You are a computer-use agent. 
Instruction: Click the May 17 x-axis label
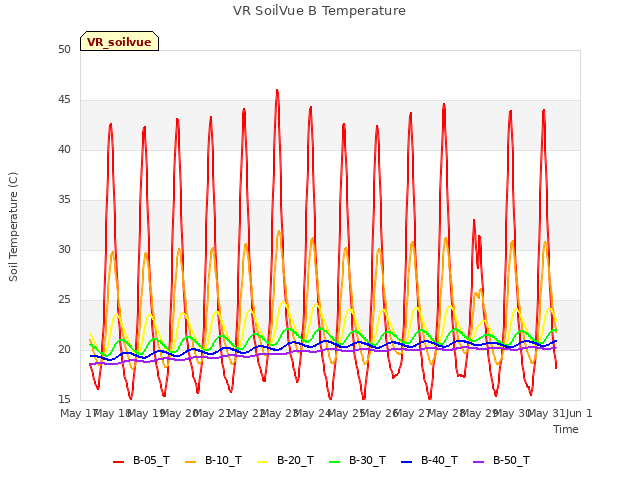78,413
